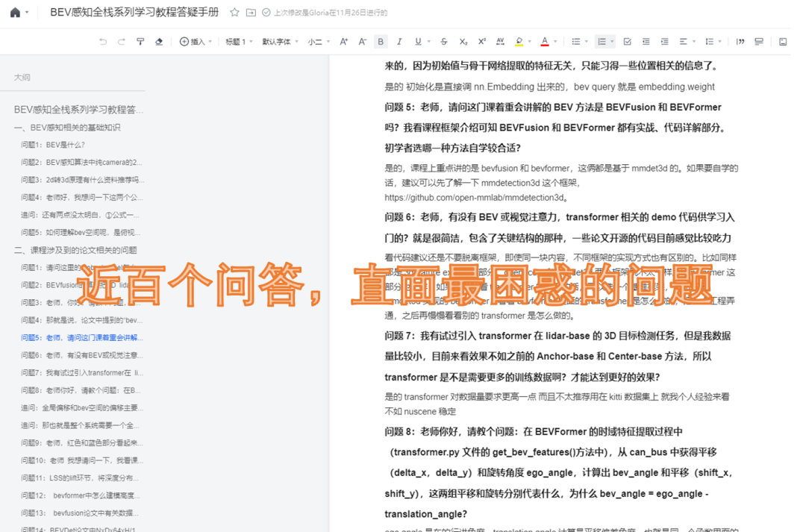
Task: Jump to outline item 问题6：老师，有没有BEV或视觉注意
Action: tap(82, 355)
